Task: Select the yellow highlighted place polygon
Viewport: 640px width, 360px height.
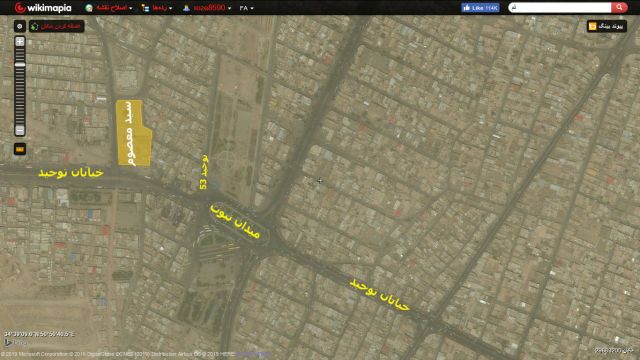Action: pos(133,133)
